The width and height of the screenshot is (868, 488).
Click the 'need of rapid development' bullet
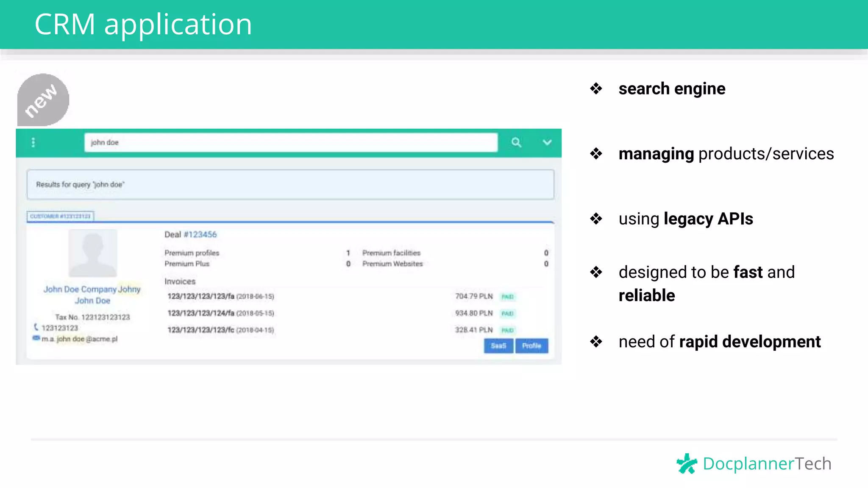point(720,341)
